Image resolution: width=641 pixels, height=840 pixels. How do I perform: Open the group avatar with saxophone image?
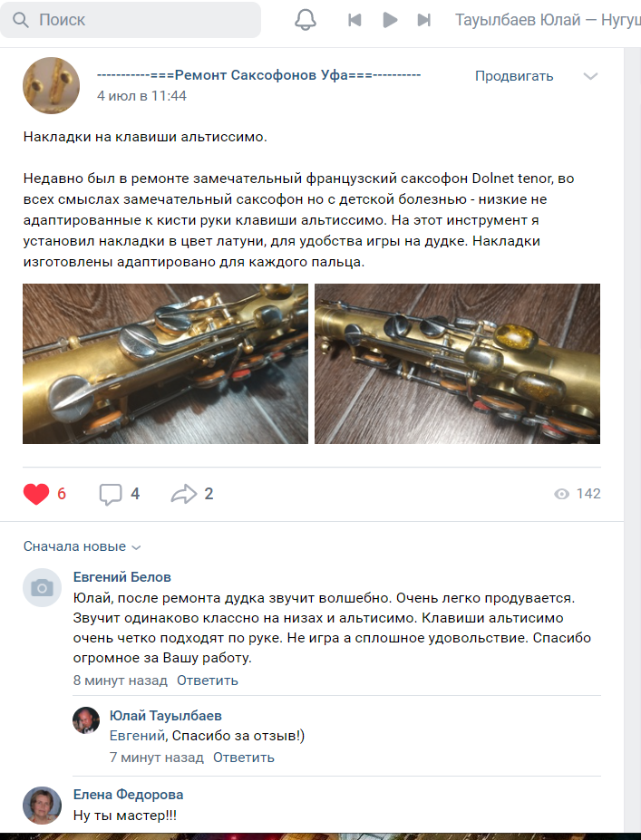51,86
